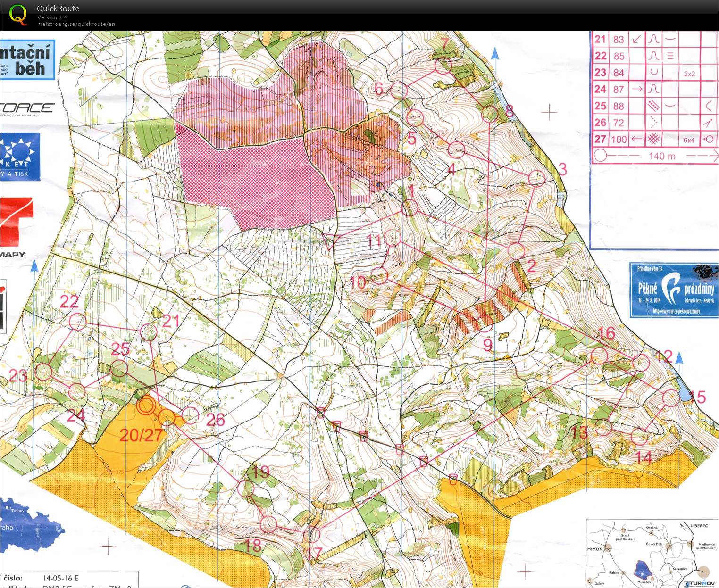Click code '83' in description row 21
The height and width of the screenshot is (588, 719).
pos(619,40)
